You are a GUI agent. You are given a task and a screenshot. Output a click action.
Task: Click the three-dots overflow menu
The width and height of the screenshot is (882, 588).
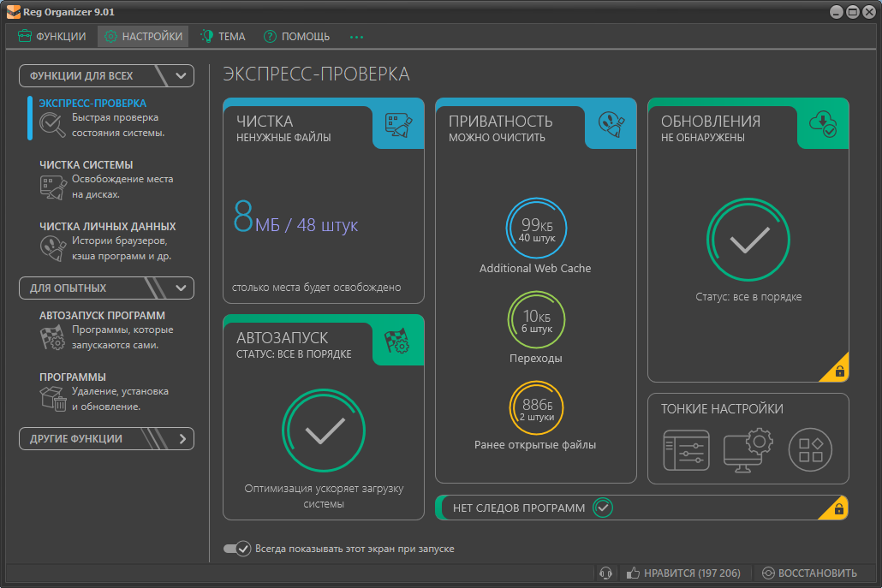pyautogui.click(x=356, y=37)
